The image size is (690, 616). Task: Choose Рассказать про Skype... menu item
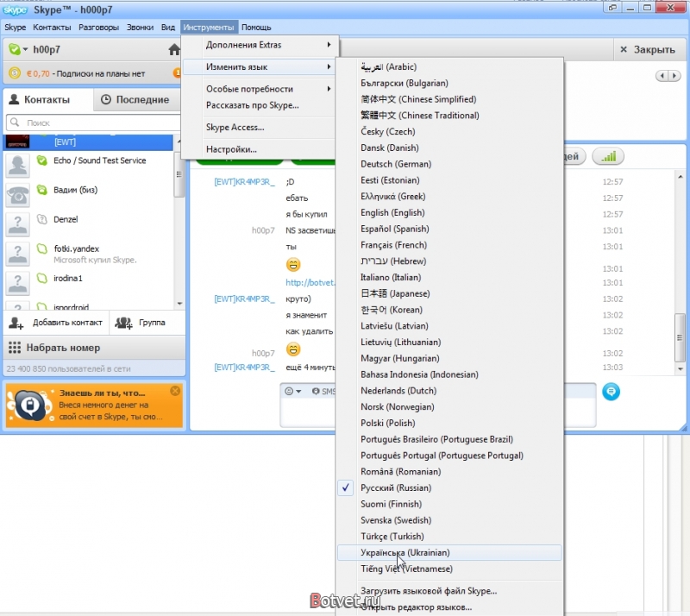point(260,105)
